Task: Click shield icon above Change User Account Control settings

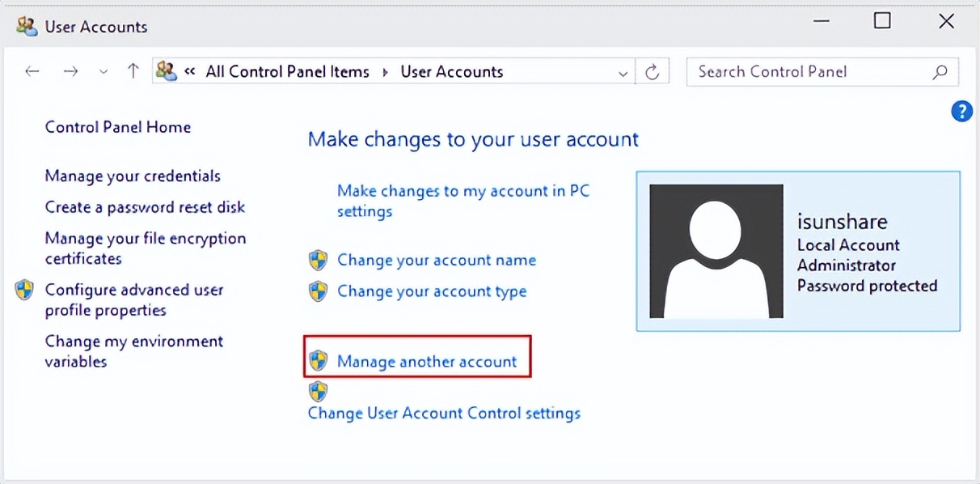Action: click(319, 393)
